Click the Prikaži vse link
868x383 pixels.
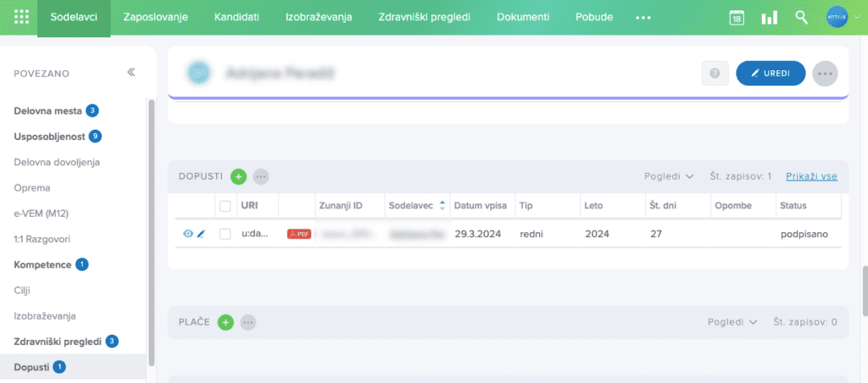(x=811, y=176)
